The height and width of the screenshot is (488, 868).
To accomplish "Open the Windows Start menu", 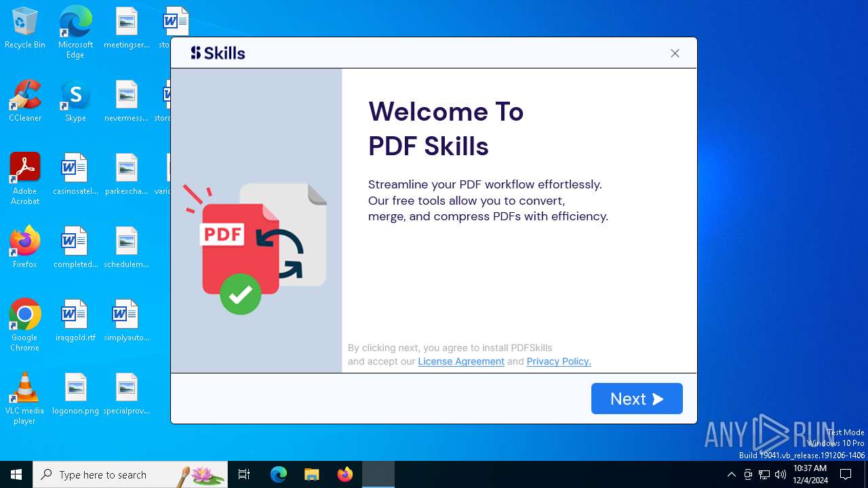I will (x=16, y=474).
